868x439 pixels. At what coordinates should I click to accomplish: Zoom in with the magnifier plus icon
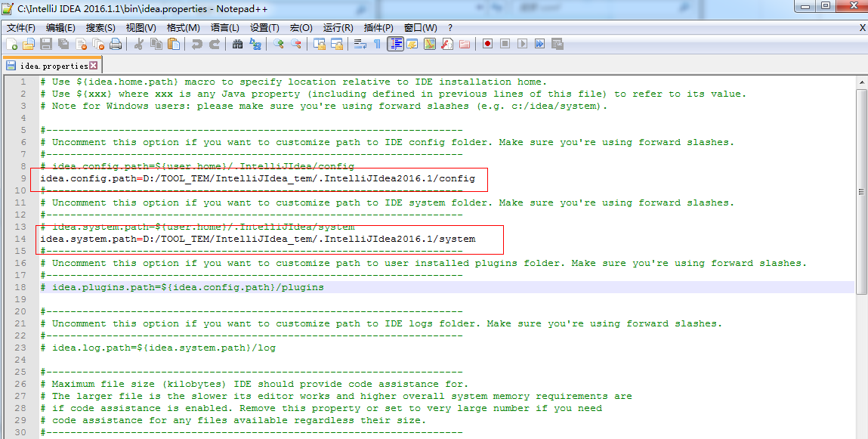click(279, 45)
